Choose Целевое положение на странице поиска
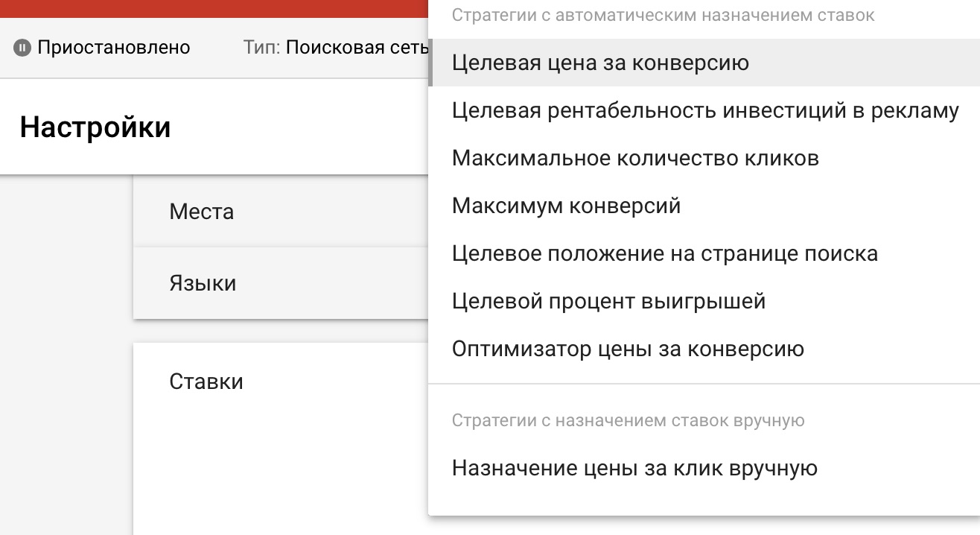 click(x=664, y=254)
